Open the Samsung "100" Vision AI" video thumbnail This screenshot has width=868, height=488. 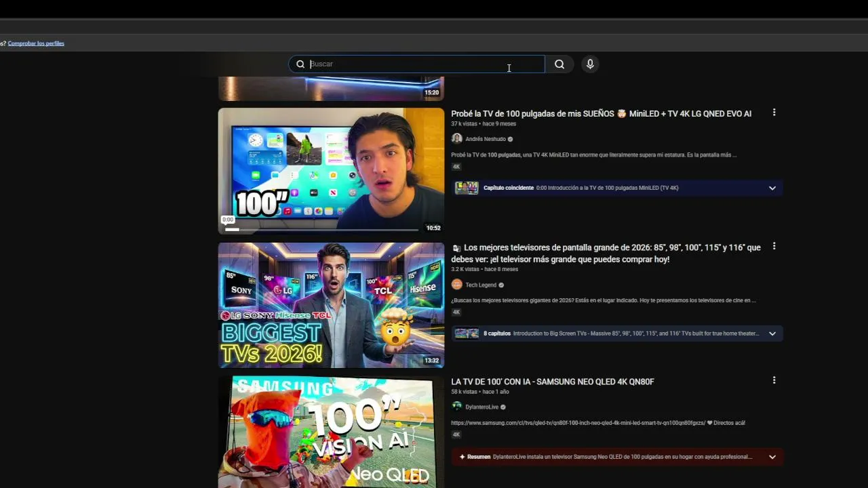(x=331, y=432)
